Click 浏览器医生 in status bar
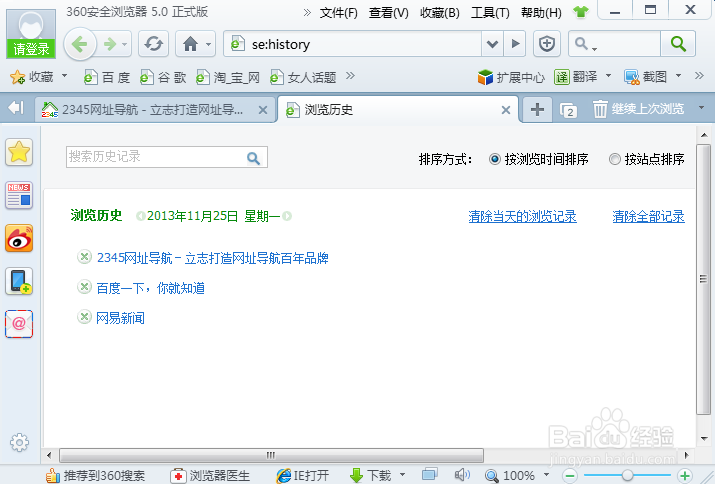This screenshot has width=715, height=484. [210, 476]
